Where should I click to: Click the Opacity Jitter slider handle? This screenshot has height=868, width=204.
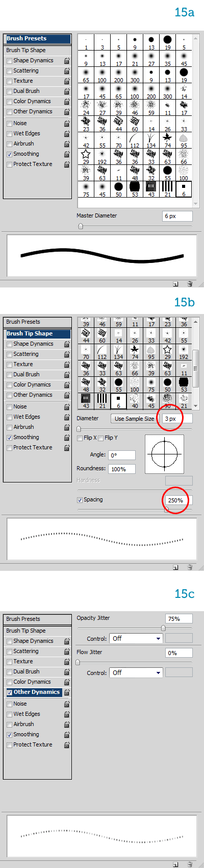coord(163,629)
